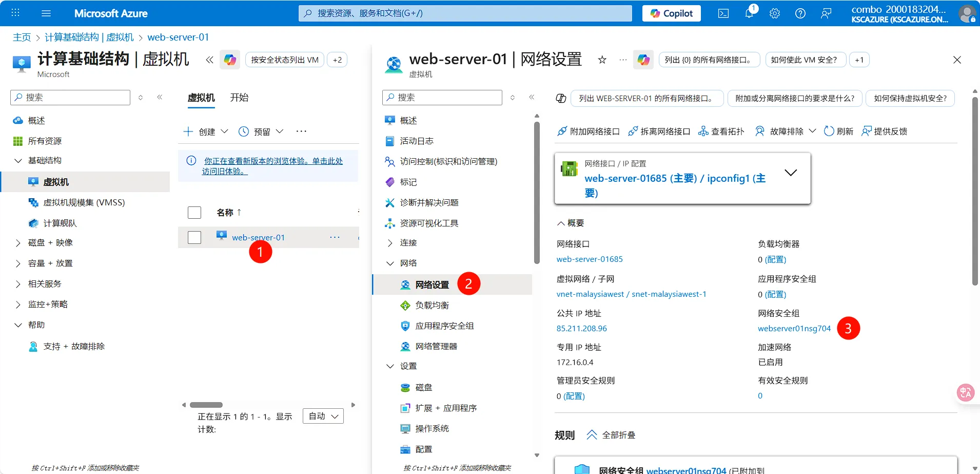This screenshot has width=980, height=474.
Task: Click the search field in the VM blade
Action: tap(441, 98)
